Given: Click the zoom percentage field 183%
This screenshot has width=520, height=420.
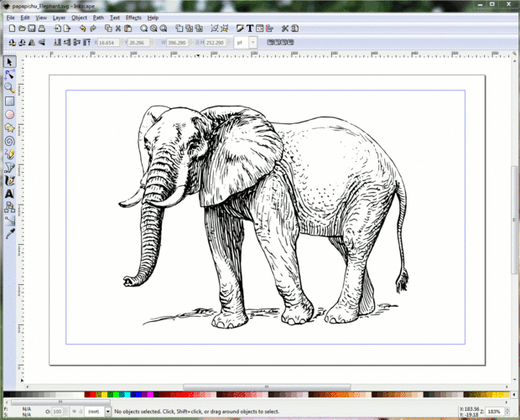Looking at the screenshot, I should click(494, 412).
